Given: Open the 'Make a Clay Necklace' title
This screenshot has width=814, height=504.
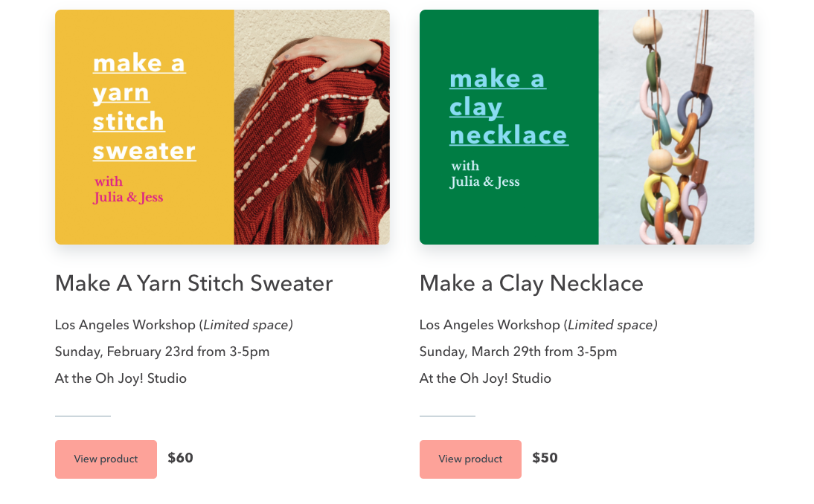Looking at the screenshot, I should (531, 283).
